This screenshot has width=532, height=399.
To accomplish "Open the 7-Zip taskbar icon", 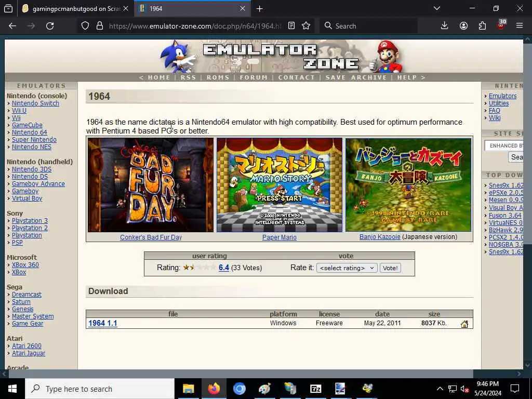I will point(315,389).
